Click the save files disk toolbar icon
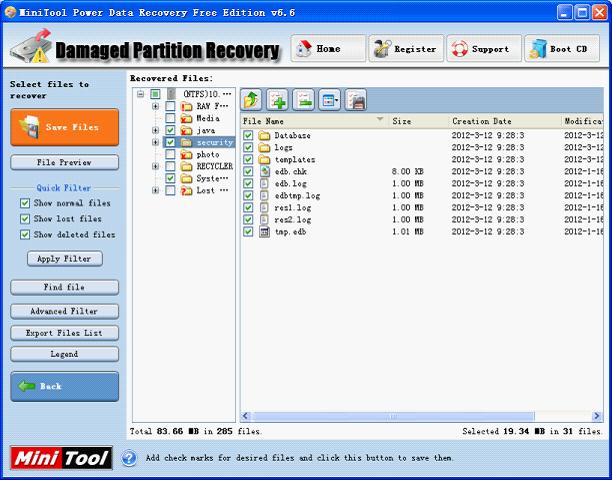This screenshot has height=480, width=612. click(x=356, y=100)
